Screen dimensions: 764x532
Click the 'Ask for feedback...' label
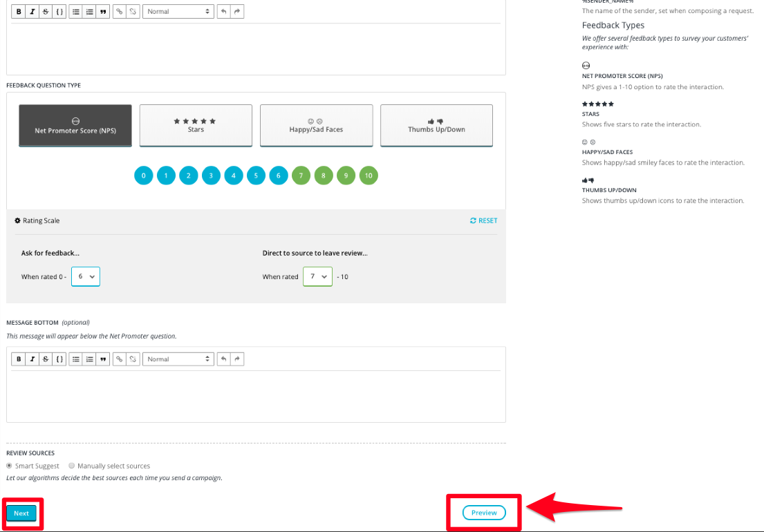click(50, 253)
